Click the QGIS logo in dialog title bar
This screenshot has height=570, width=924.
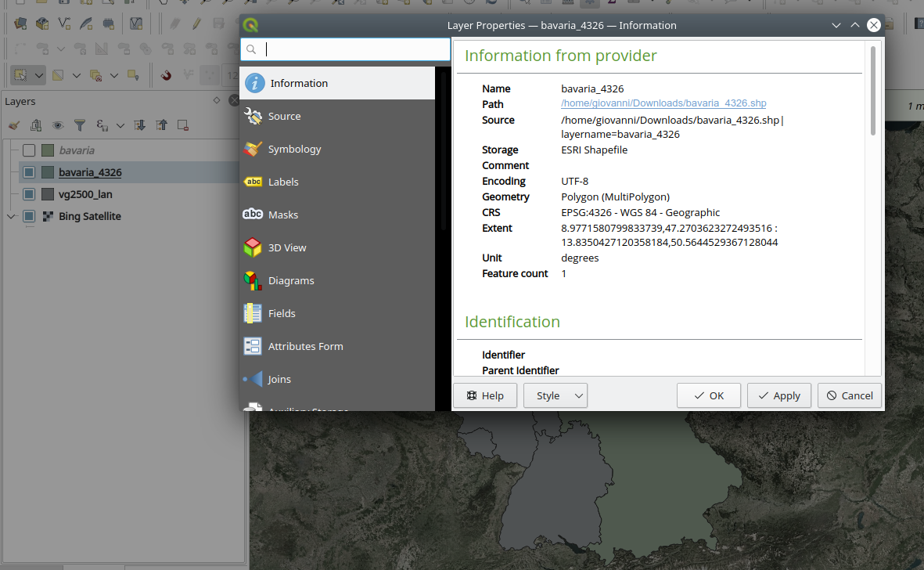click(x=250, y=25)
